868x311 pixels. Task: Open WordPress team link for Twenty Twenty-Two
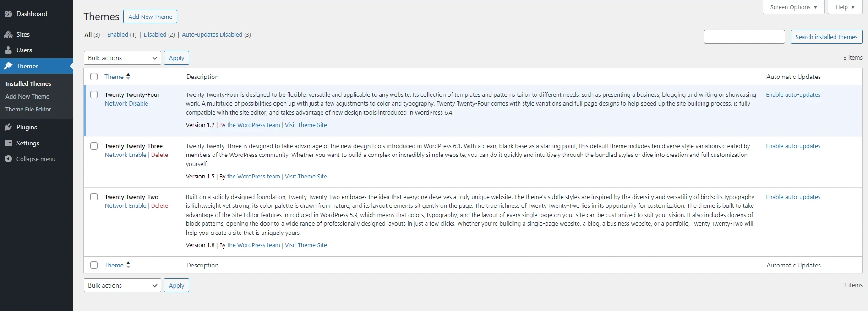coord(253,245)
